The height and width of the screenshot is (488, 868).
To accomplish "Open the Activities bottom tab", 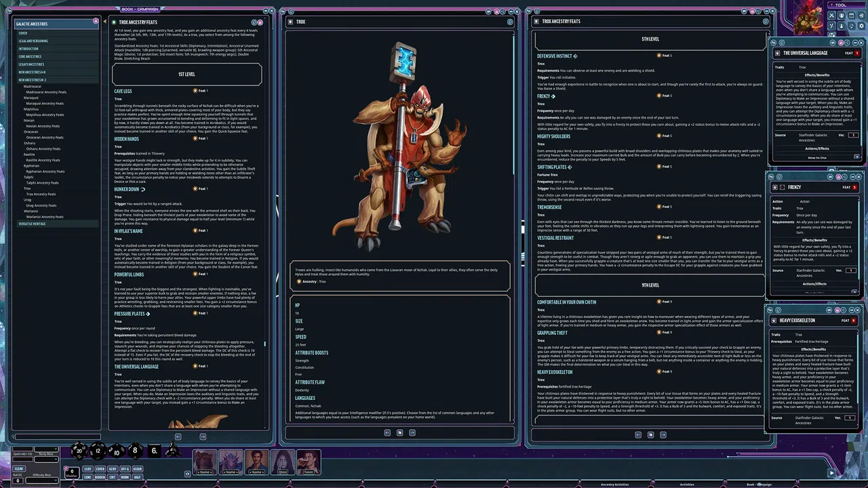I will click(x=687, y=484).
